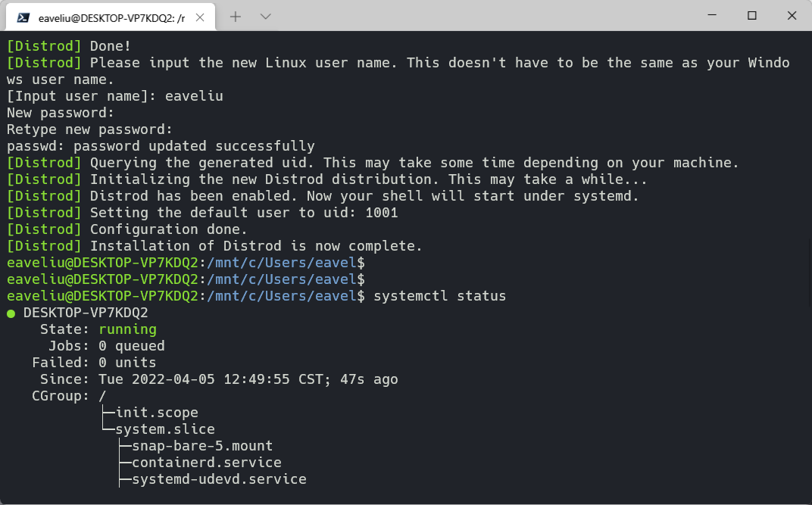Minimize the terminal window
The width and height of the screenshot is (812, 505).
coord(712,16)
